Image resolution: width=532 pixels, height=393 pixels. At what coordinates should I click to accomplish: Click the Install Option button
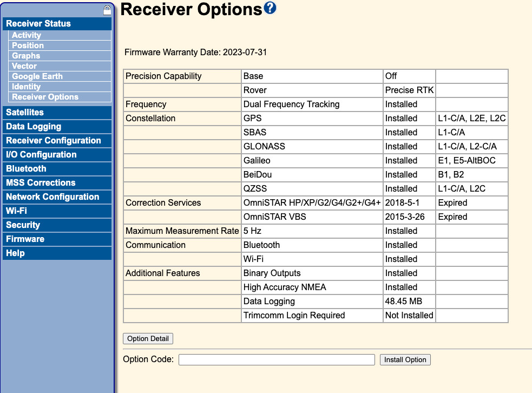pos(405,360)
